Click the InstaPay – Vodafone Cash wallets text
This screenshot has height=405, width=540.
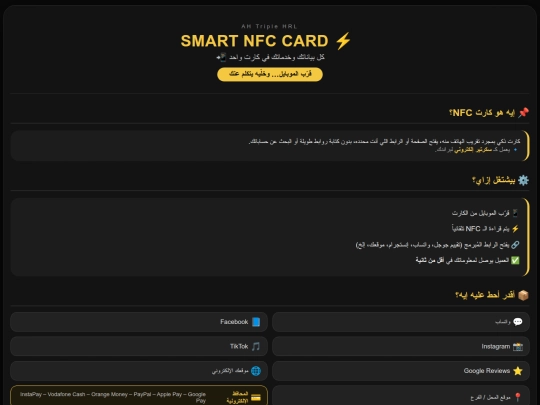point(113,397)
